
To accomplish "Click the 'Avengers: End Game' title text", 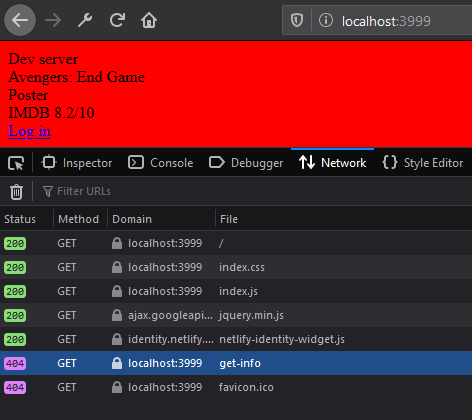I will click(76, 77).
